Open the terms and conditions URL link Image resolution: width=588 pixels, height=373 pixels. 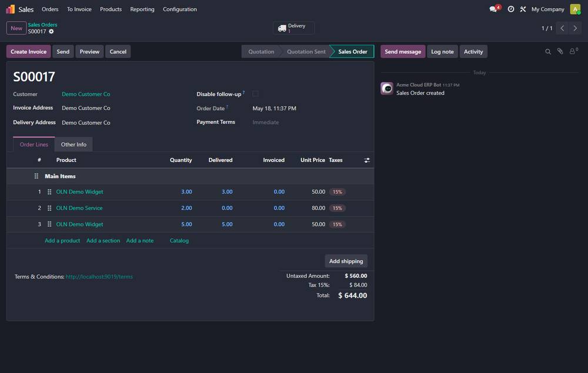(x=99, y=277)
